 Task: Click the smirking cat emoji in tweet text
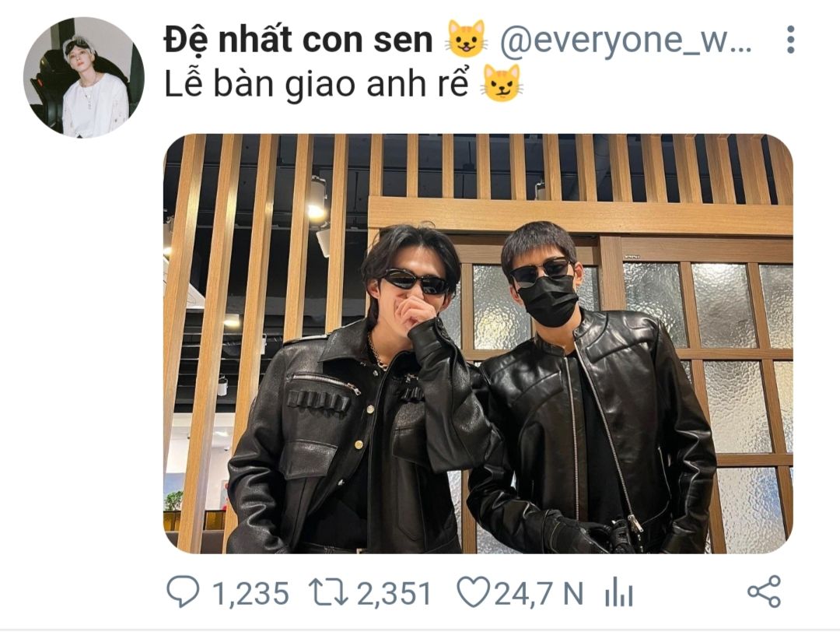tap(502, 83)
